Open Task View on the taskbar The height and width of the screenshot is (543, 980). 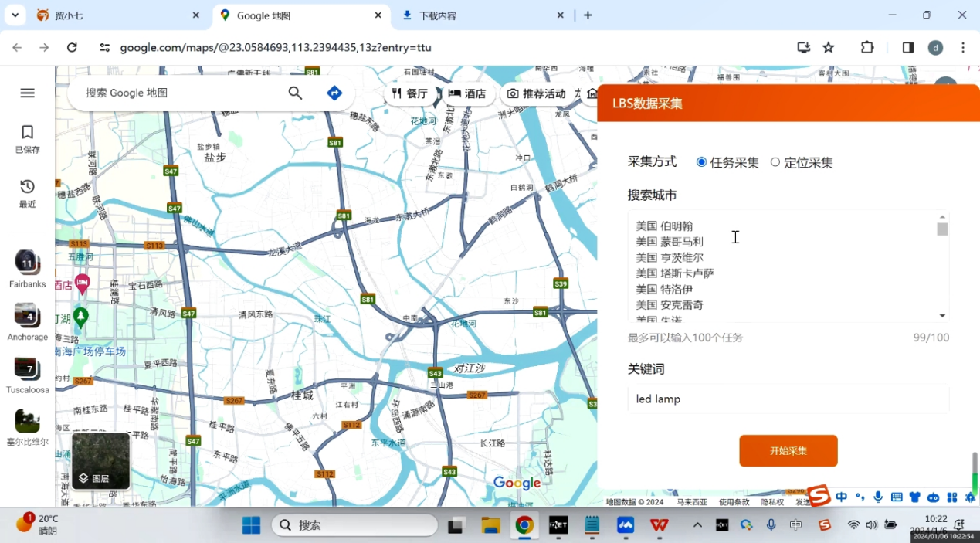click(x=456, y=525)
